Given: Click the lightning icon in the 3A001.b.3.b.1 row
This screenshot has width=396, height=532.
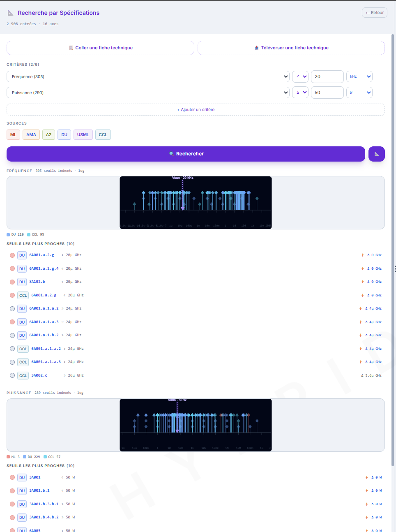Looking at the screenshot, I should (366, 504).
